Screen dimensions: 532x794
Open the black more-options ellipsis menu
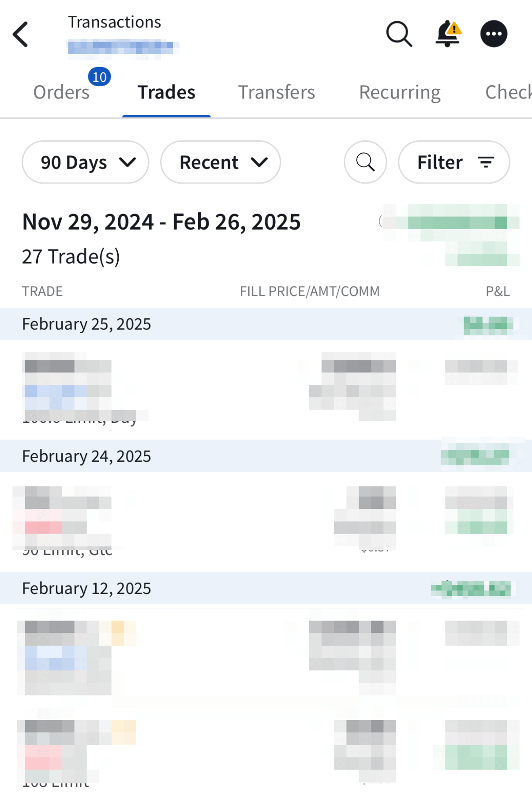point(494,34)
